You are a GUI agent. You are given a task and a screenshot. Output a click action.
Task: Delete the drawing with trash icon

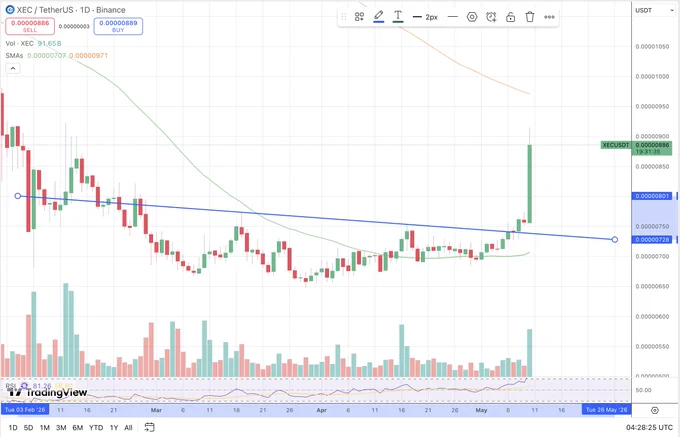[x=530, y=17]
